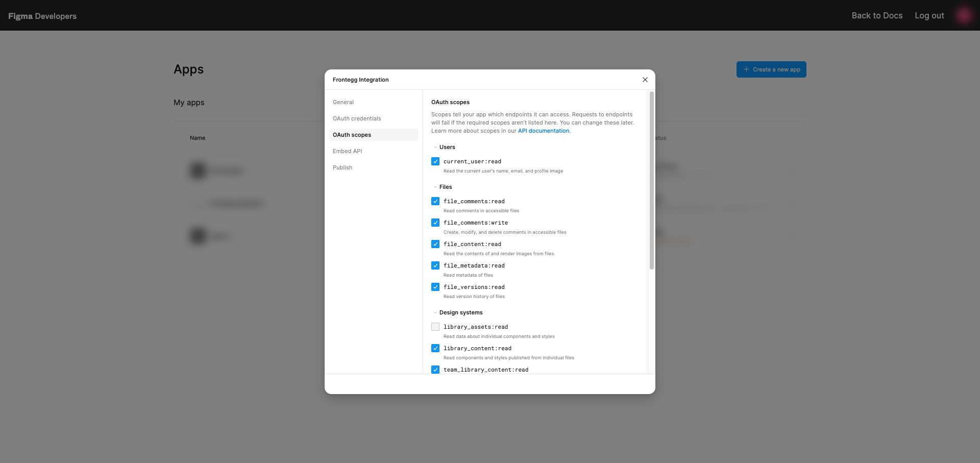The height and width of the screenshot is (463, 980).
Task: Open the user avatar menu
Action: tap(964, 15)
